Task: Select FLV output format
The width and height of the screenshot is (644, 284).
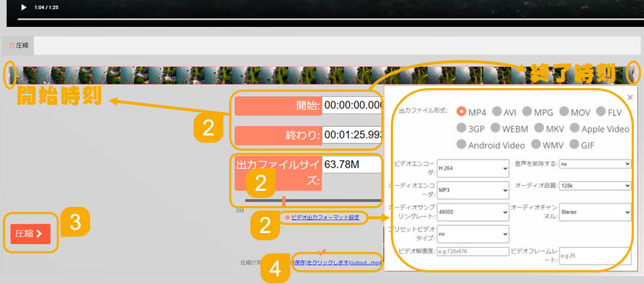Action: [x=601, y=111]
